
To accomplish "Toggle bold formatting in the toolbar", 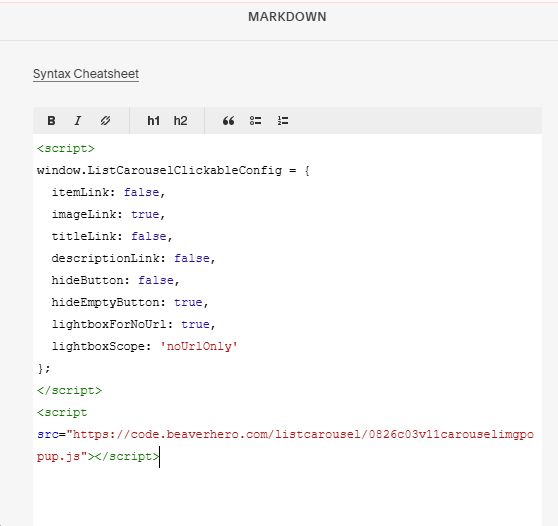I will [x=51, y=121].
